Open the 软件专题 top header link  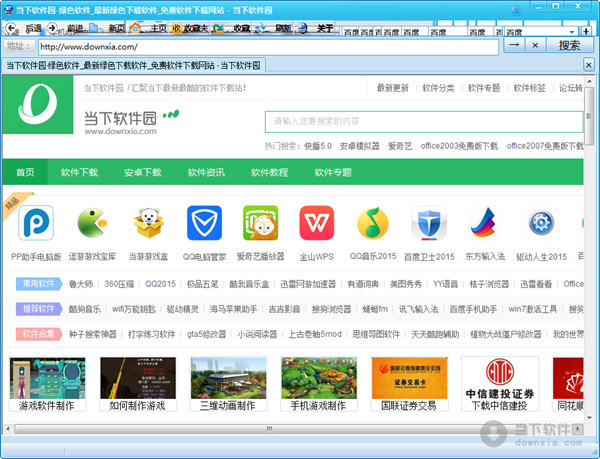(484, 88)
